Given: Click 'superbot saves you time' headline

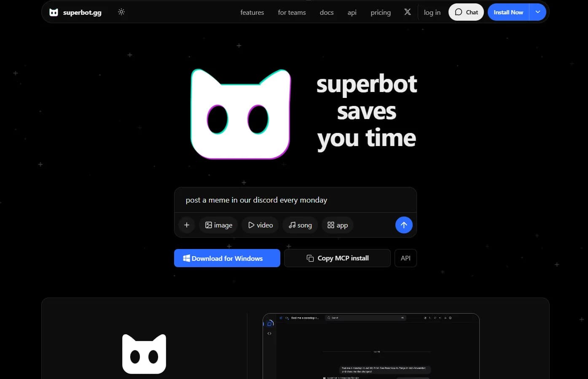Looking at the screenshot, I should [367, 111].
